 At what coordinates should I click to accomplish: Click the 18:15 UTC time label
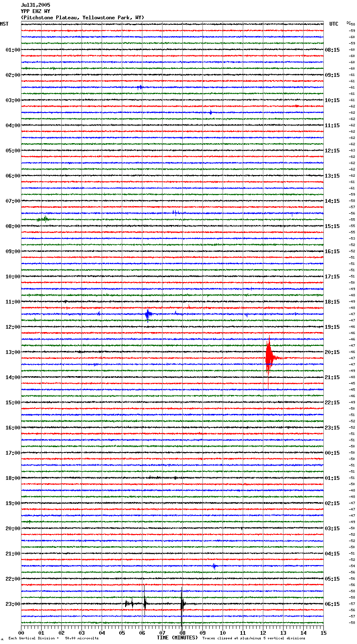332,302
